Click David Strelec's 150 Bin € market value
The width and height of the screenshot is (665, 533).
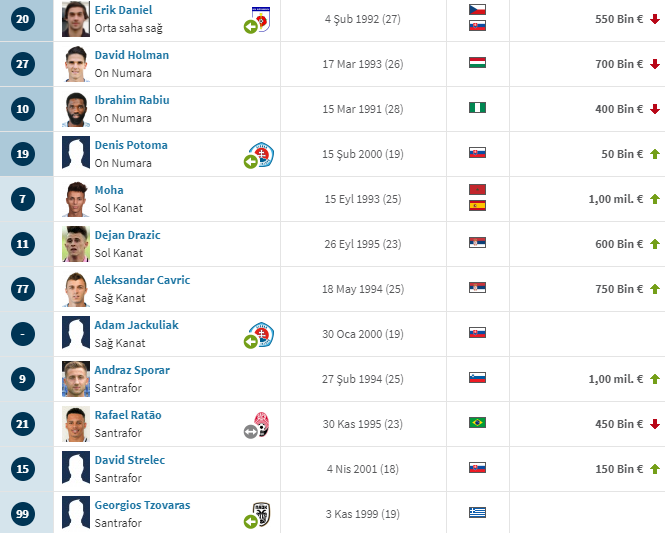(619, 469)
